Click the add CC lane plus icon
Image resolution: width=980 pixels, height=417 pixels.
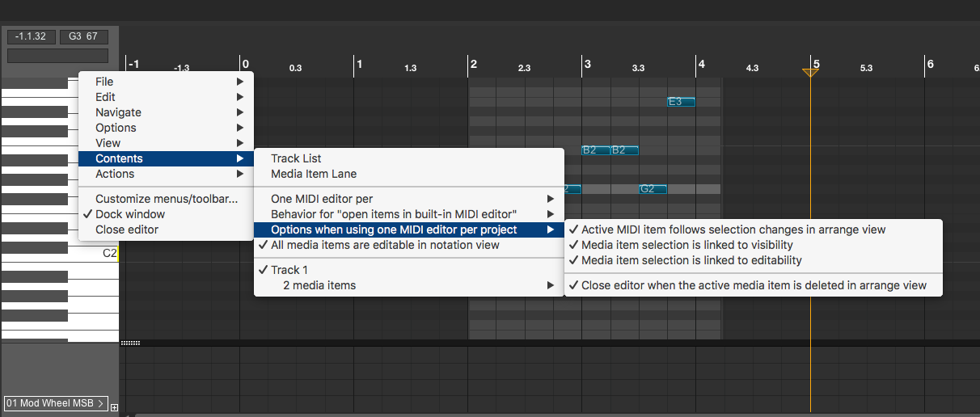click(114, 407)
